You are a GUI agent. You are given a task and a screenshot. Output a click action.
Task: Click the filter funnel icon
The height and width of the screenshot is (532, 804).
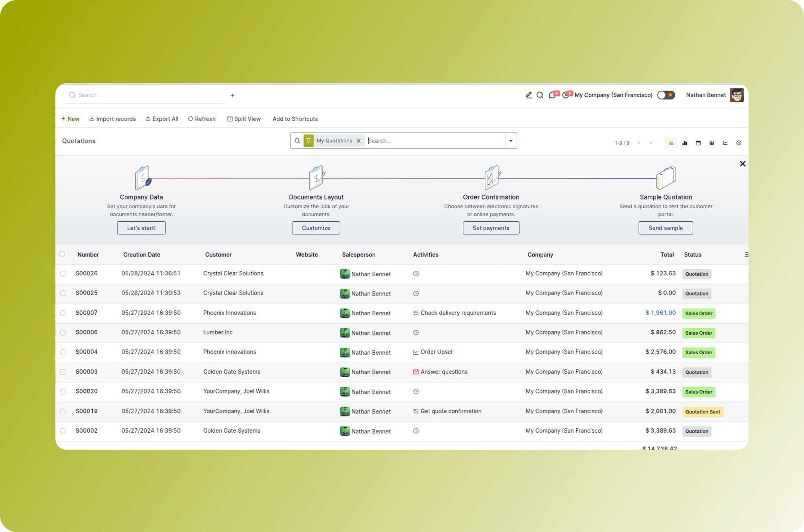click(309, 141)
